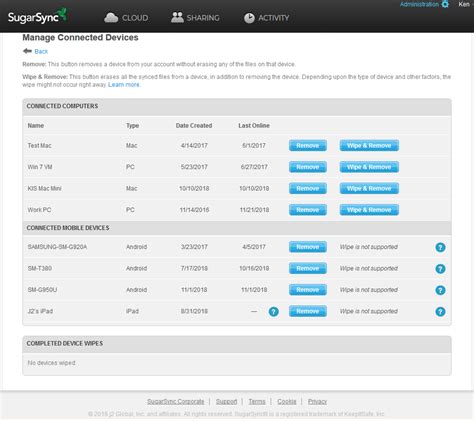This screenshot has height=421, width=474.
Task: Click the 6/27/2017 last online cell
Action: (x=254, y=167)
